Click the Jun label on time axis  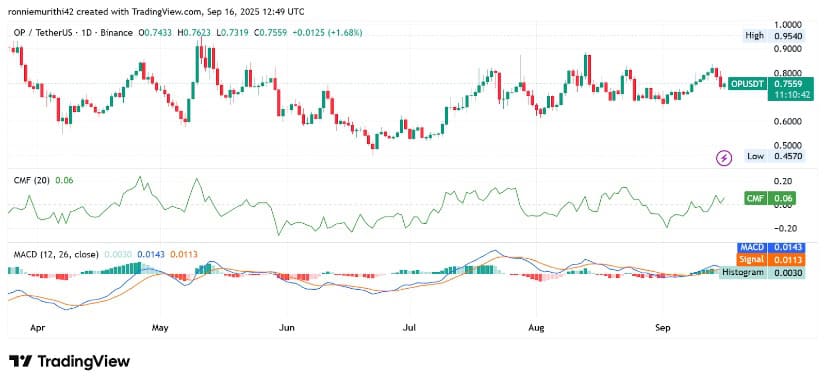[x=286, y=328]
